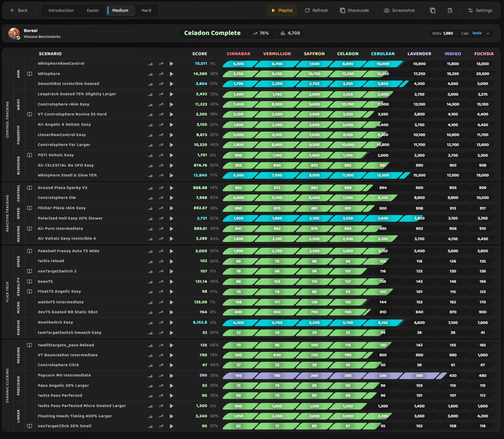Screen dimensions: 504x439
Task: Click Boreal's profile avatar
Action: coord(14,34)
